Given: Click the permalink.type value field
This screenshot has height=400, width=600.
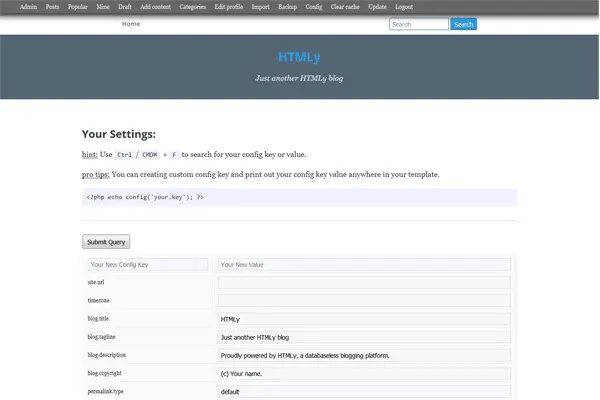Looking at the screenshot, I should click(364, 391).
